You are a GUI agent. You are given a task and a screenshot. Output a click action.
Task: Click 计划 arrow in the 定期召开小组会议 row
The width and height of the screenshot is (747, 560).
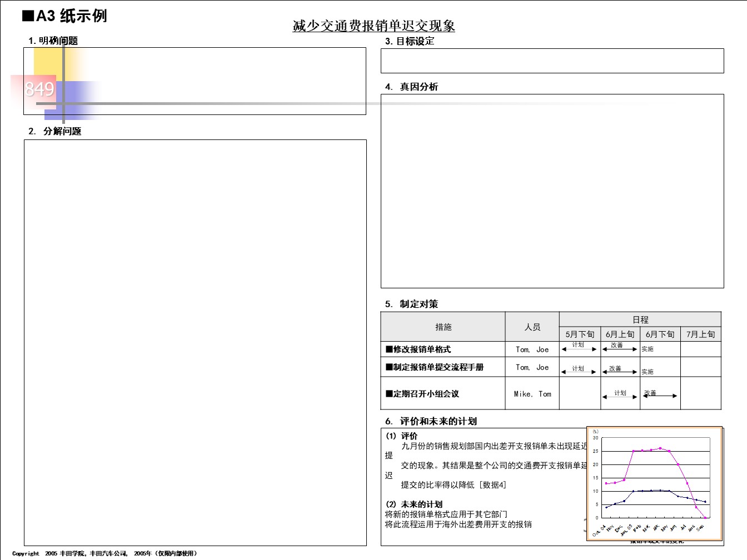620,397
